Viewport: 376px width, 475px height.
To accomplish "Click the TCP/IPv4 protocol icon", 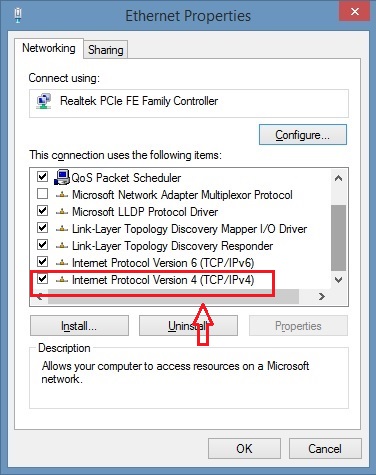I will 62,280.
